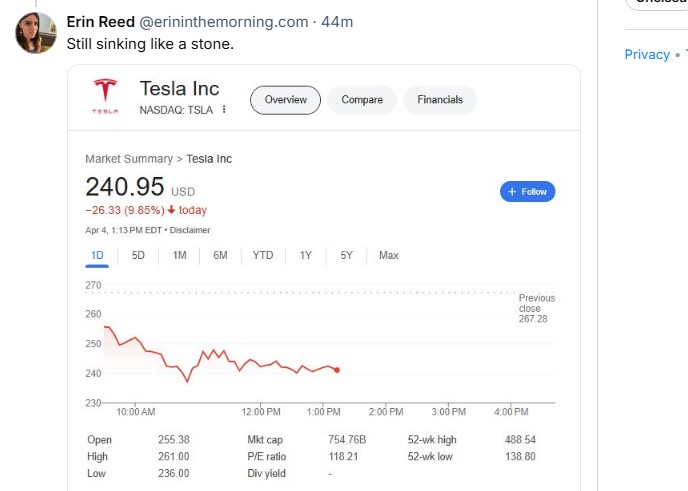Select the Overview tab
The height and width of the screenshot is (491, 688).
click(285, 100)
